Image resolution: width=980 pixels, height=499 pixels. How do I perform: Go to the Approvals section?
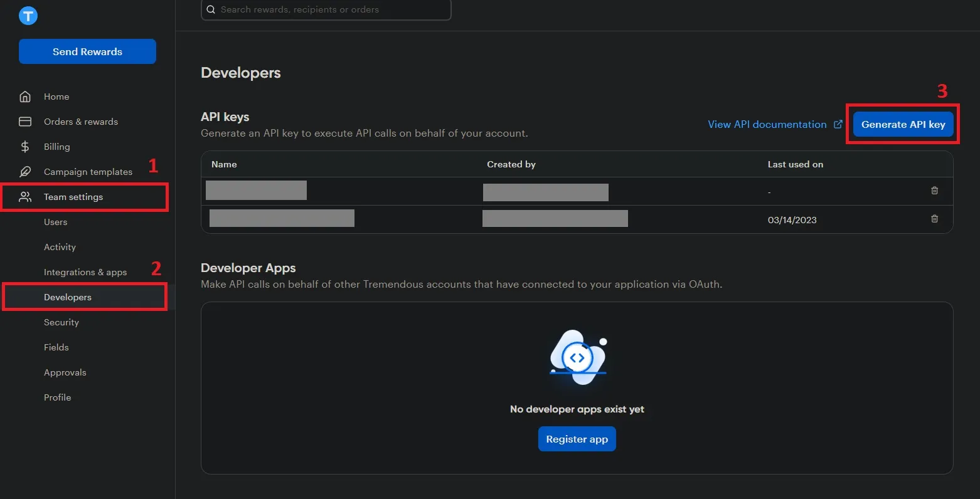[x=65, y=372]
